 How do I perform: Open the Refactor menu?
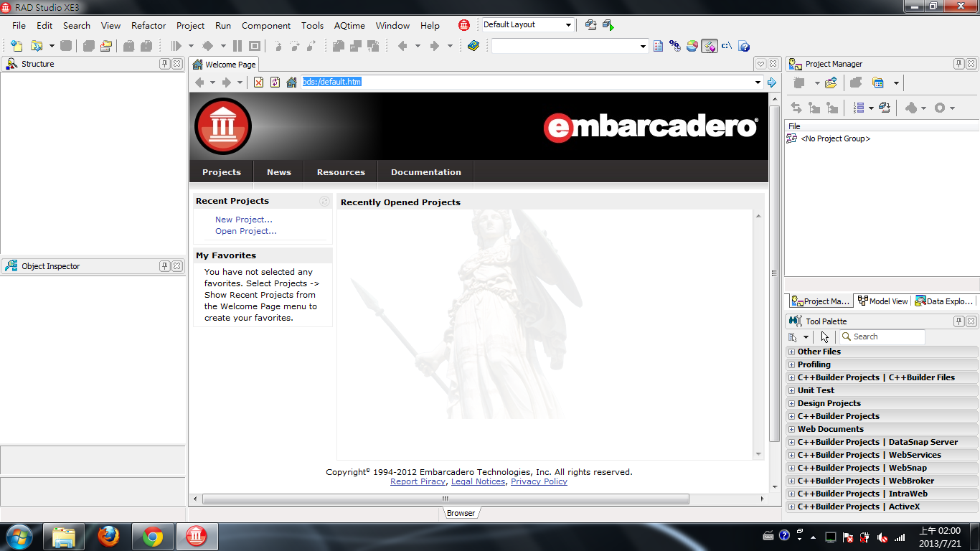[149, 25]
